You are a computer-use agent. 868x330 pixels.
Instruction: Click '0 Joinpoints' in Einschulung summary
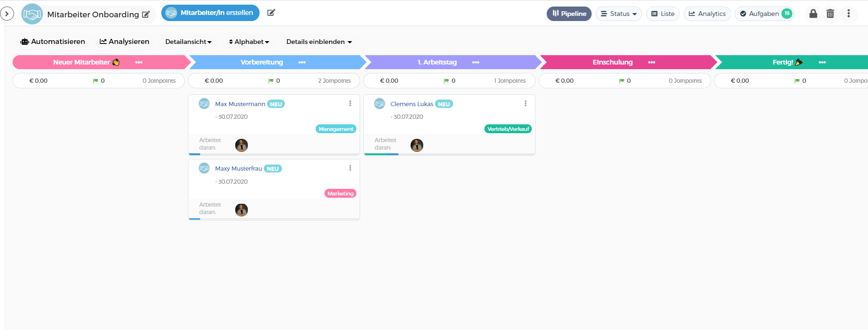tap(685, 81)
